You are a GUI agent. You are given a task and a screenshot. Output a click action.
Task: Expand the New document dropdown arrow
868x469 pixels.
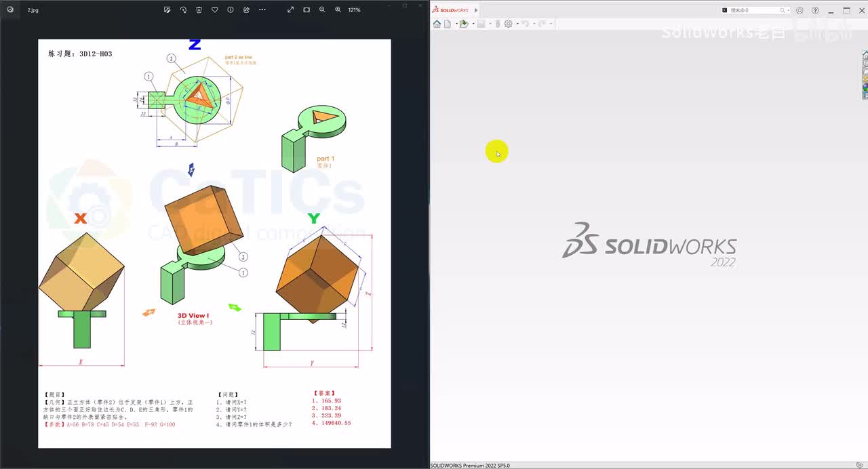click(456, 24)
